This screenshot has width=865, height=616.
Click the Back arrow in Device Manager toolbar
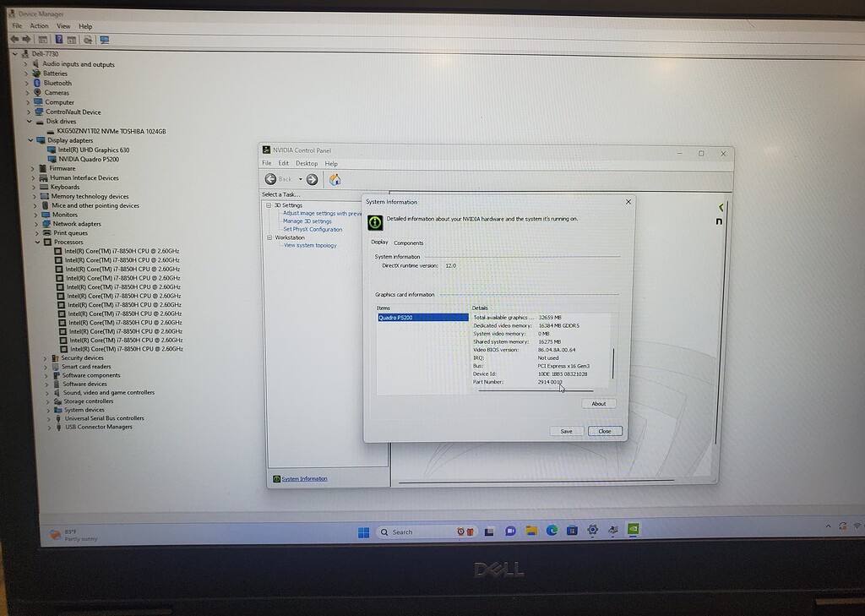pos(15,39)
